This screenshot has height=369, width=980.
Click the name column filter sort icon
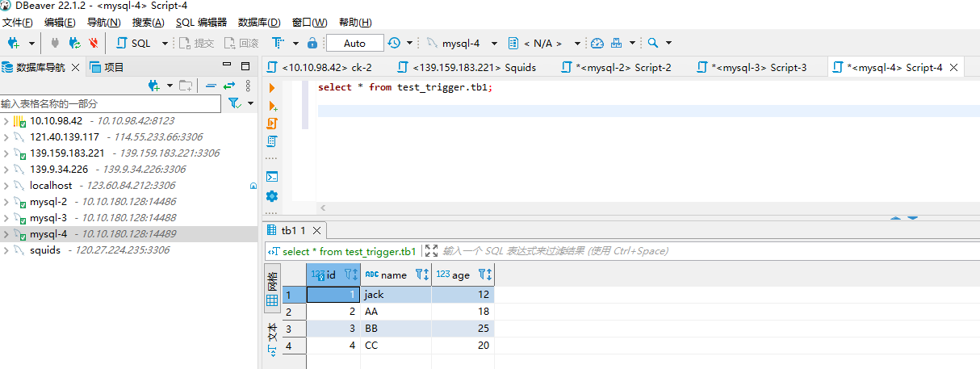[x=422, y=275]
